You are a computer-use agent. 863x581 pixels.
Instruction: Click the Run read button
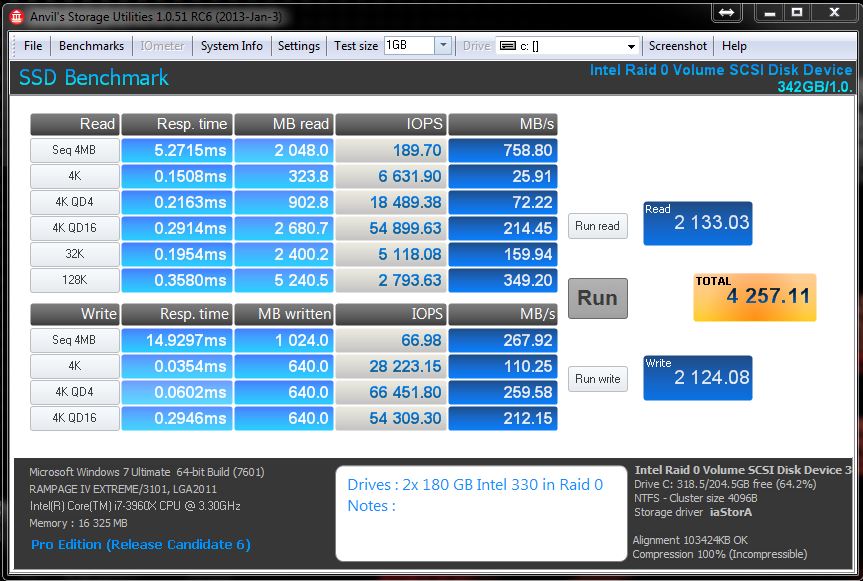(598, 226)
